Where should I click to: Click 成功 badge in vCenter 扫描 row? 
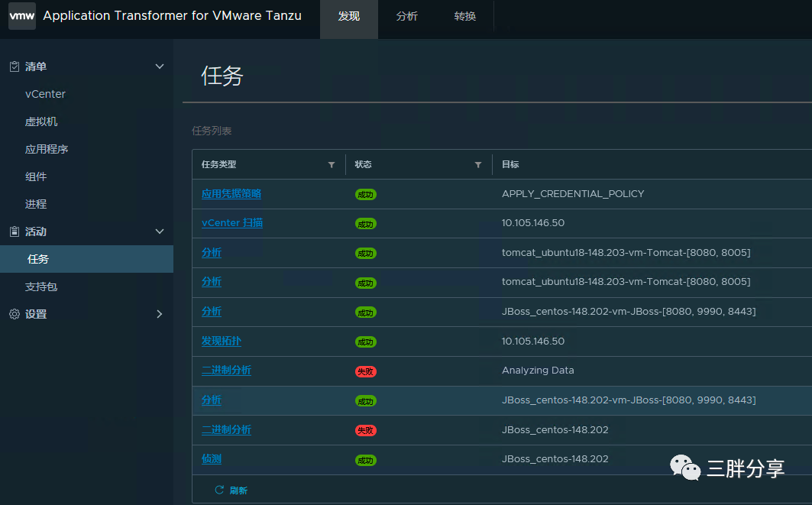[366, 224]
